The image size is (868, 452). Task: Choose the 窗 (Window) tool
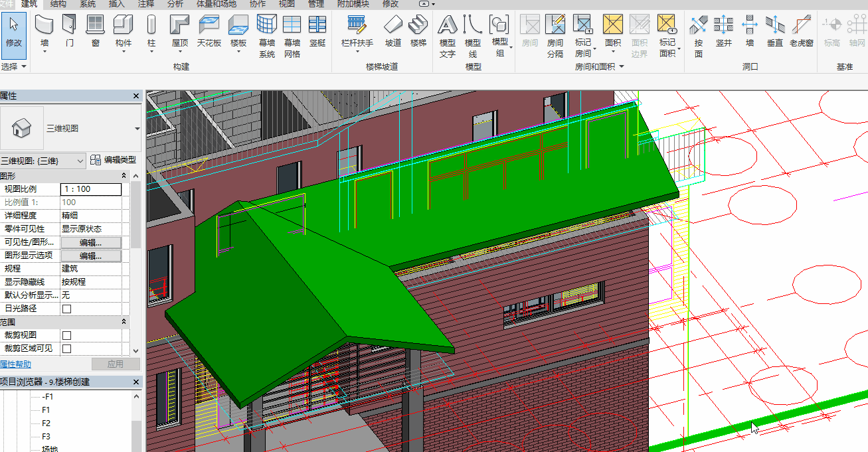point(96,25)
